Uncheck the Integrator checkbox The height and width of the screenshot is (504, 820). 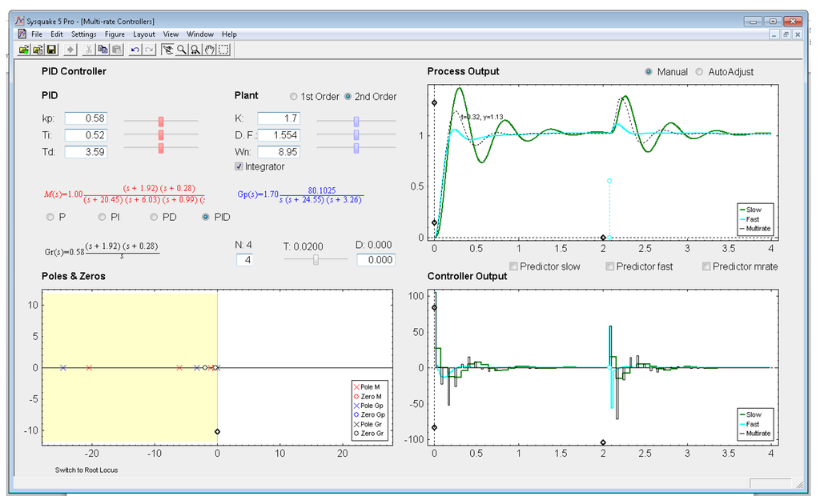pyautogui.click(x=239, y=166)
